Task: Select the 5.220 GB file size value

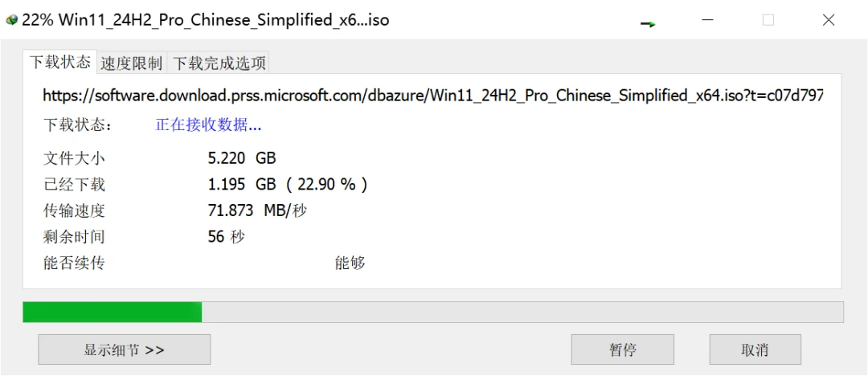Action: [241, 159]
